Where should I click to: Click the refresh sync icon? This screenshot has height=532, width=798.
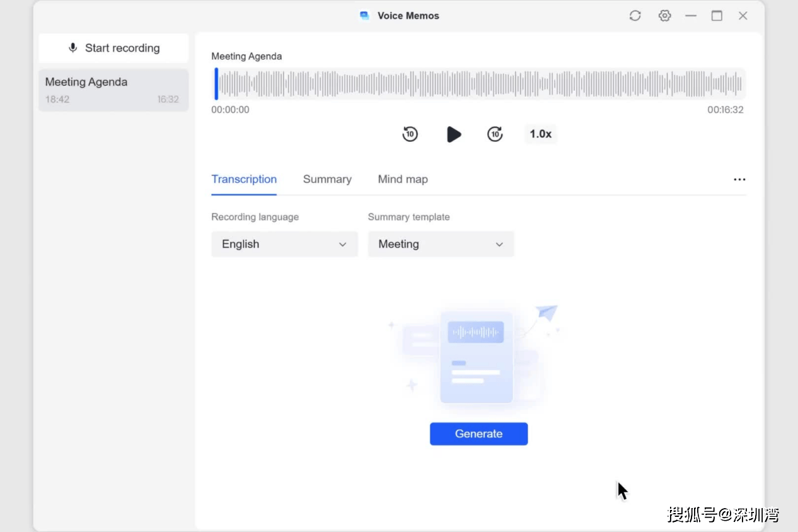pyautogui.click(x=635, y=16)
